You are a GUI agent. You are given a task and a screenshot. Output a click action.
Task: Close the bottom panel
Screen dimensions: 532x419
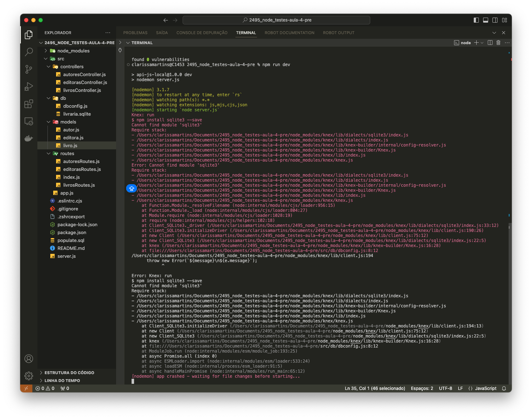pyautogui.click(x=504, y=33)
